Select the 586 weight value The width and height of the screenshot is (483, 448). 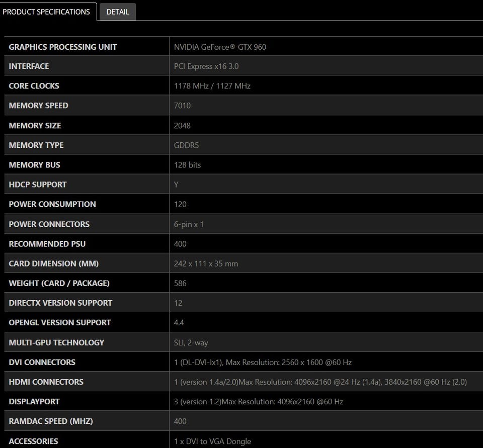point(180,284)
